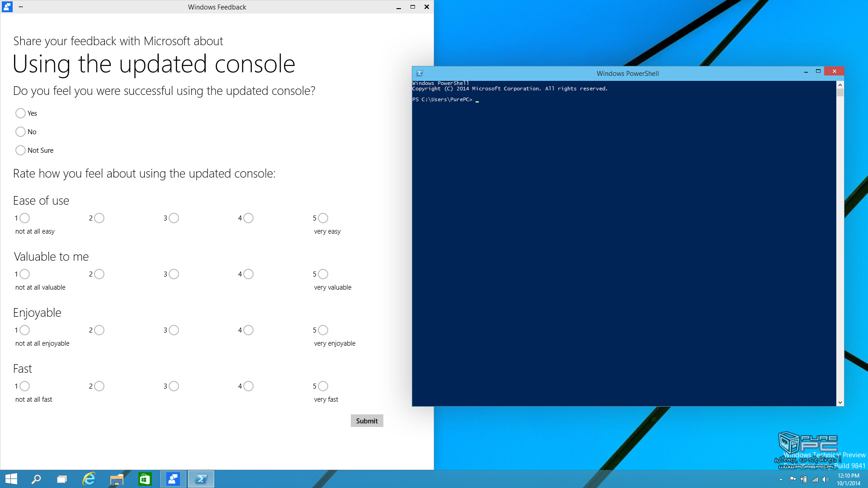This screenshot has height=488, width=868.
Task: Rate Valuable to me as 2
Action: pos(99,274)
